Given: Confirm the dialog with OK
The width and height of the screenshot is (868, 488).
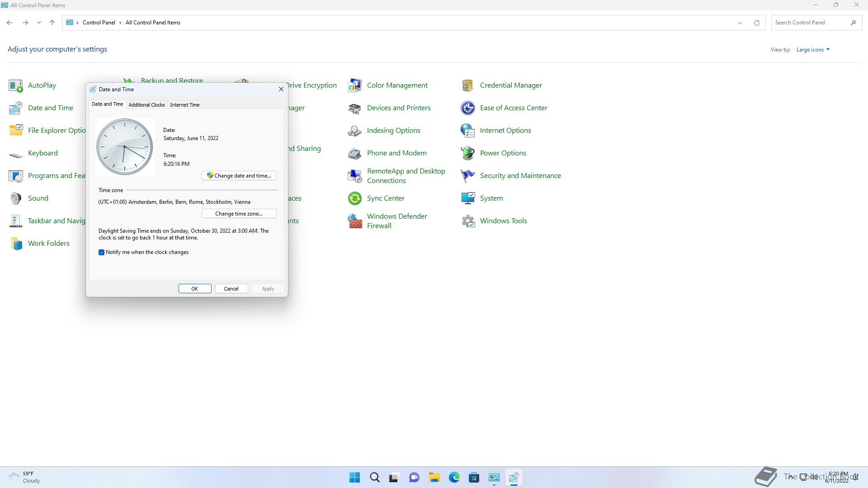Looking at the screenshot, I should pos(195,289).
